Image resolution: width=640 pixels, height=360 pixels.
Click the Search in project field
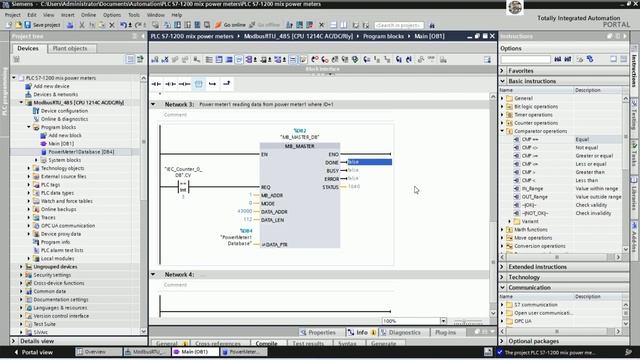399,25
